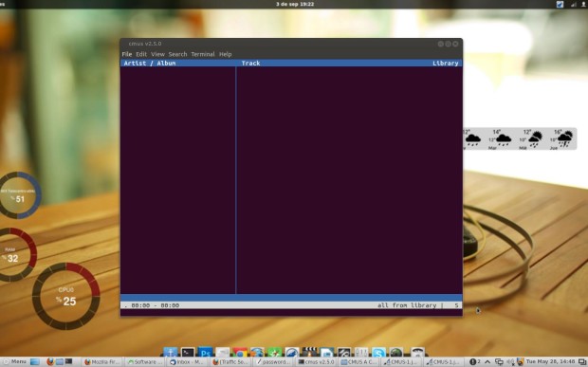Open terminal from panel quick launcher
The width and height of the screenshot is (588, 367).
pyautogui.click(x=68, y=361)
